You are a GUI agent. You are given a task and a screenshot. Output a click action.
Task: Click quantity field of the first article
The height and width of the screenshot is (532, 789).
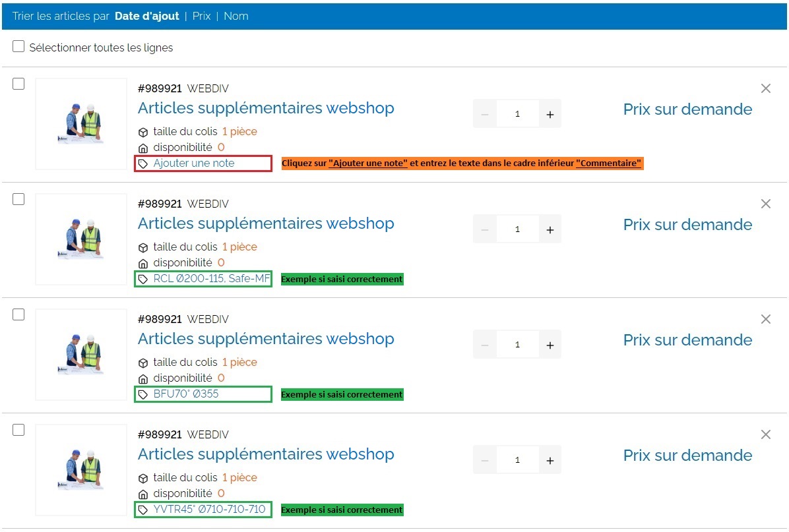517,114
